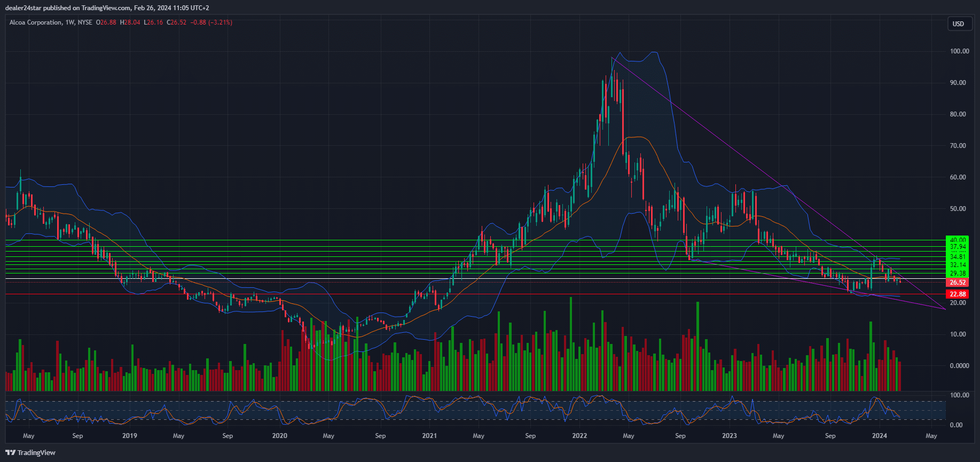Click the 2020 label on time axis
Screen dimensions: 980x462
pyautogui.click(x=280, y=436)
